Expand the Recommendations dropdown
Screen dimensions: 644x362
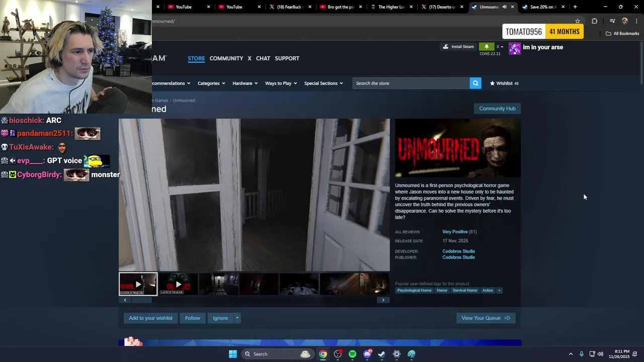point(171,83)
